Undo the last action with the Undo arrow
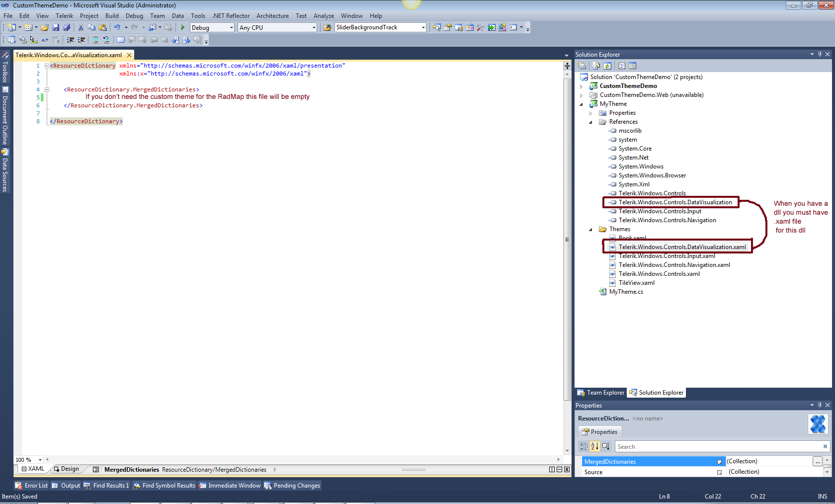The width and height of the screenshot is (835, 504). pyautogui.click(x=117, y=28)
